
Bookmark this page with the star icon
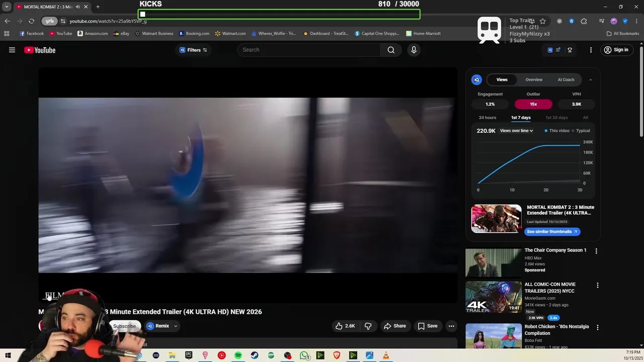coord(542,21)
